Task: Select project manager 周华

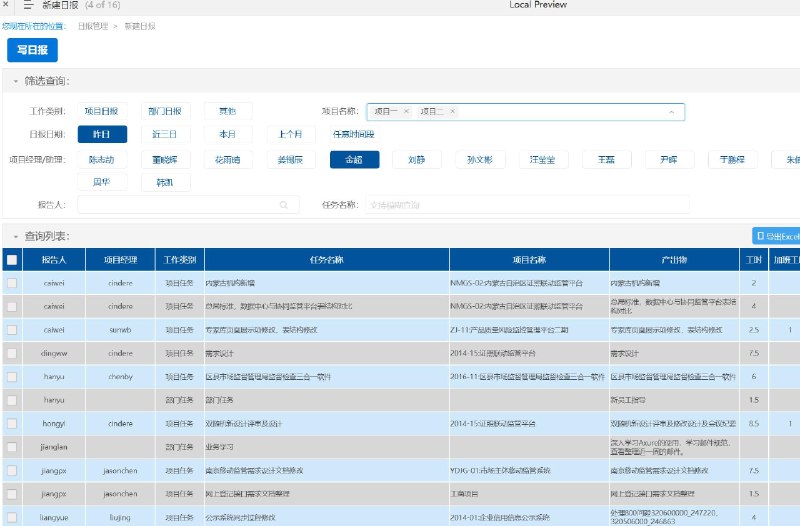Action: [102, 182]
